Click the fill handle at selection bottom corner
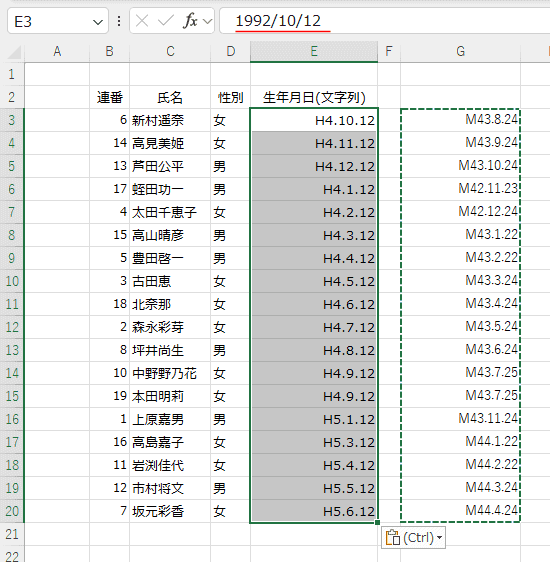 tap(377, 523)
